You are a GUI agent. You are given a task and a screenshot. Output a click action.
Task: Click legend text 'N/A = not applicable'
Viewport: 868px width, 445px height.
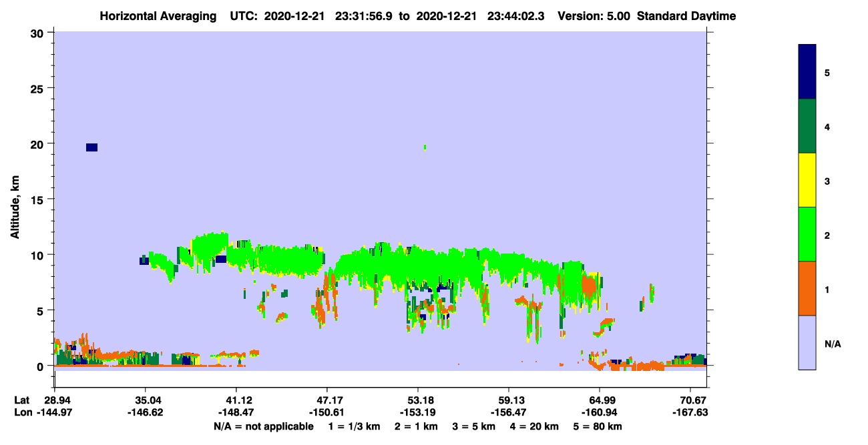pyautogui.click(x=263, y=426)
